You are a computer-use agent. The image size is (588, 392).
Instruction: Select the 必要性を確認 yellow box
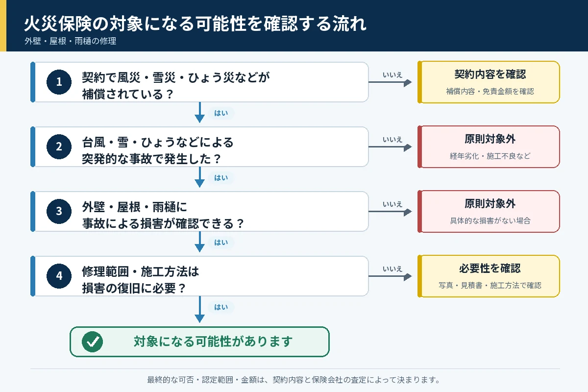pos(489,276)
